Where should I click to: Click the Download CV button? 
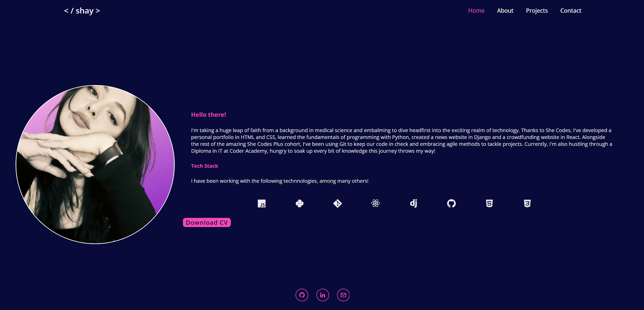(207, 222)
